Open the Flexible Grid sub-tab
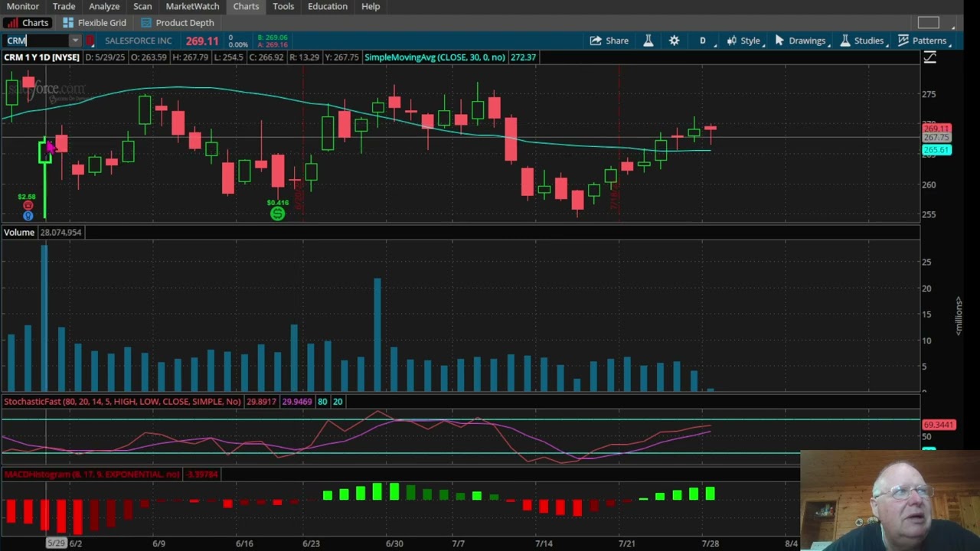The height and width of the screenshot is (551, 980). (x=94, y=23)
